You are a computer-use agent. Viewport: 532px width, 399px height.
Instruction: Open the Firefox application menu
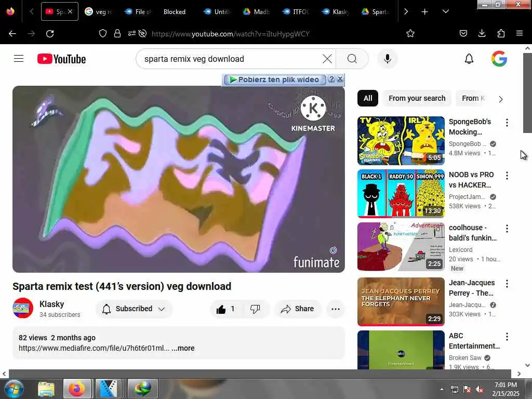[519, 33]
